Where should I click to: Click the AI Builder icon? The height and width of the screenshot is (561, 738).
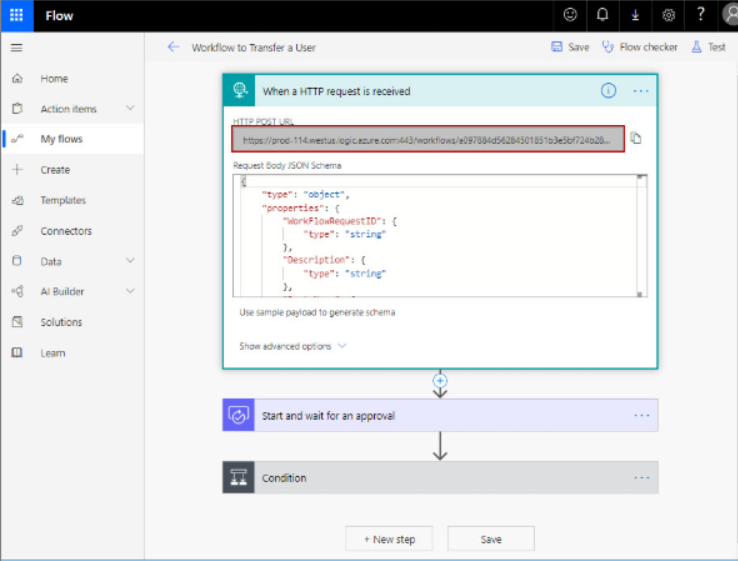tap(17, 291)
